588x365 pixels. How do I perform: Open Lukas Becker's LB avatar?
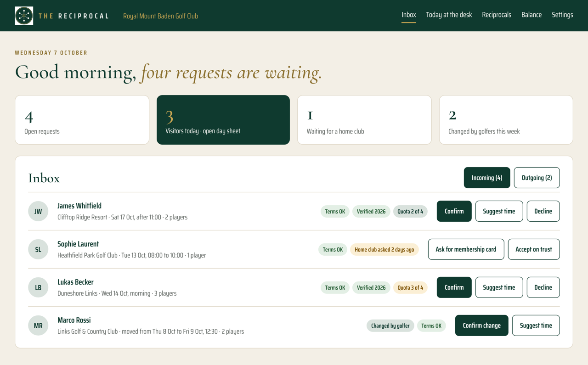point(38,287)
